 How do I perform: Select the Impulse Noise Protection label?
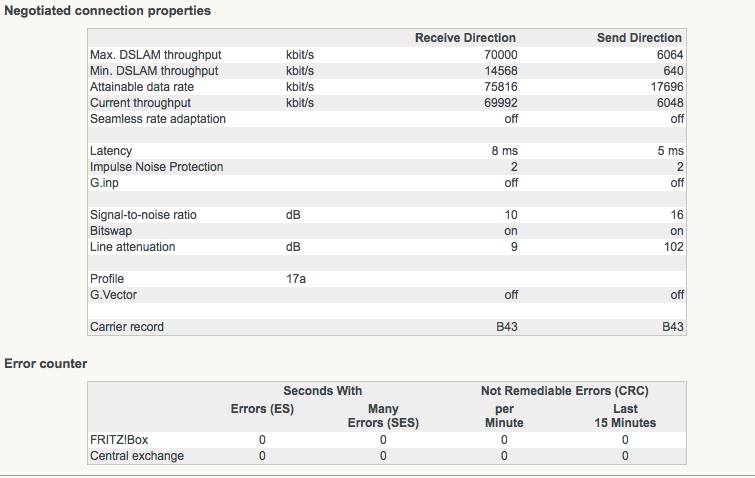[156, 167]
